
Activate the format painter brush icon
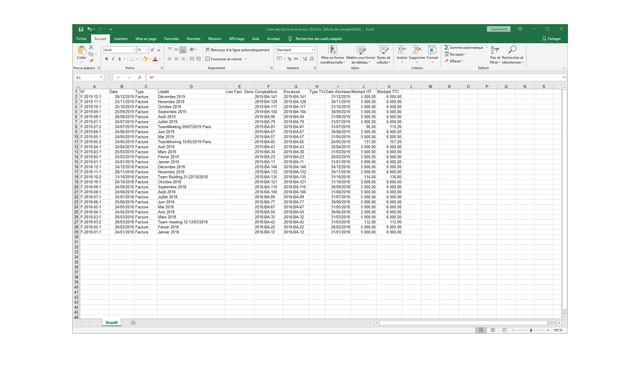[91, 60]
